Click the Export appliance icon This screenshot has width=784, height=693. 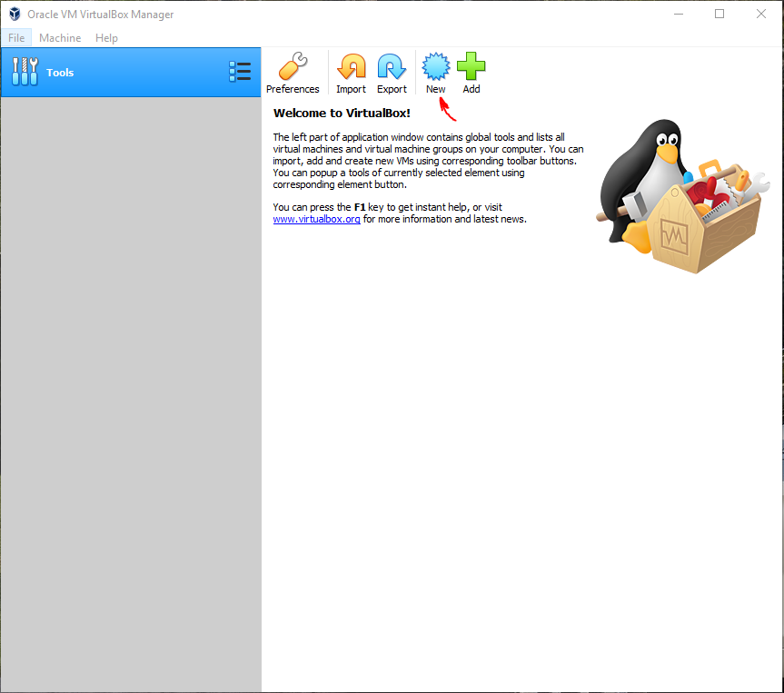pyautogui.click(x=392, y=73)
